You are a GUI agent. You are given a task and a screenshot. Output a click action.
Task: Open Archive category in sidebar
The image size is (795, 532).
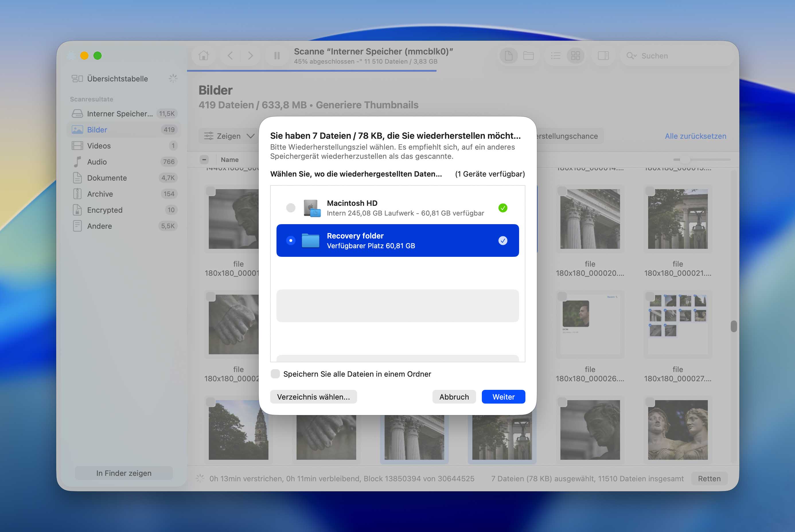click(124, 194)
